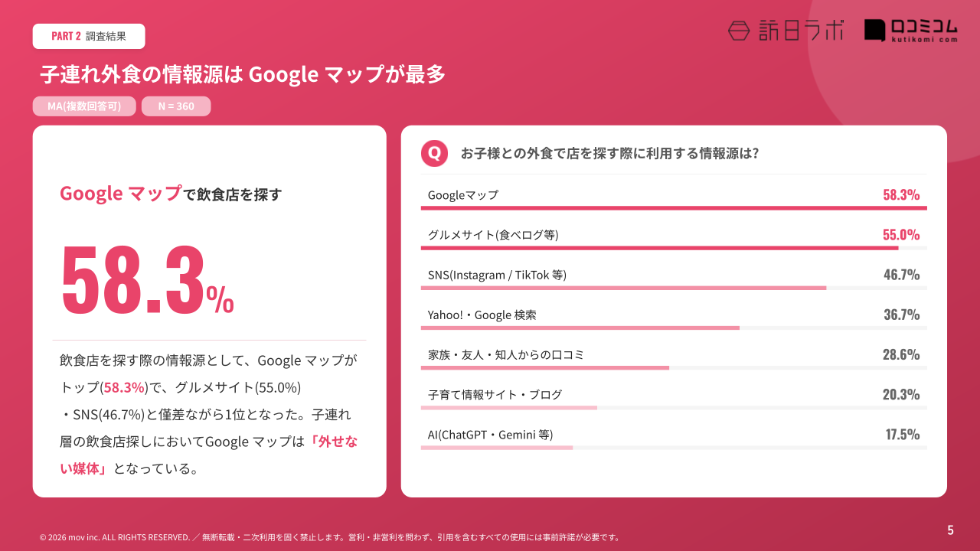The height and width of the screenshot is (551, 980).
Task: Click the N = 360 pill label
Action: (x=176, y=106)
